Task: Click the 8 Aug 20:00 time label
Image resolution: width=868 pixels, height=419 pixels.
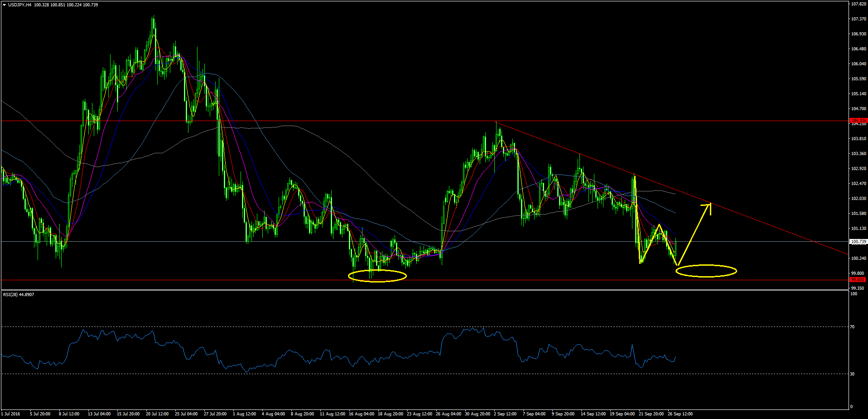Action: (x=302, y=414)
